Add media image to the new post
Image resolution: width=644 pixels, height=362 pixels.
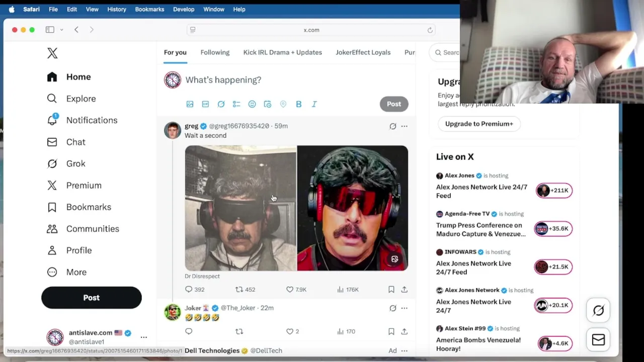point(190,104)
